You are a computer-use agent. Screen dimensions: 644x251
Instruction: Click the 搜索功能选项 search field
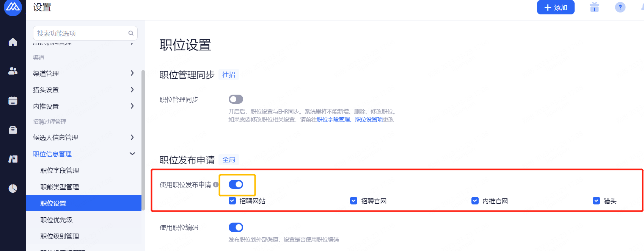click(x=85, y=33)
